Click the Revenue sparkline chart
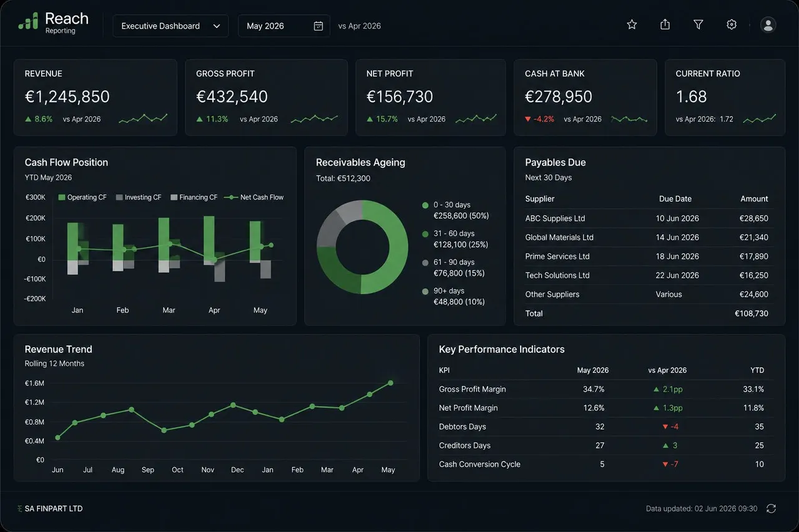 tap(143, 118)
